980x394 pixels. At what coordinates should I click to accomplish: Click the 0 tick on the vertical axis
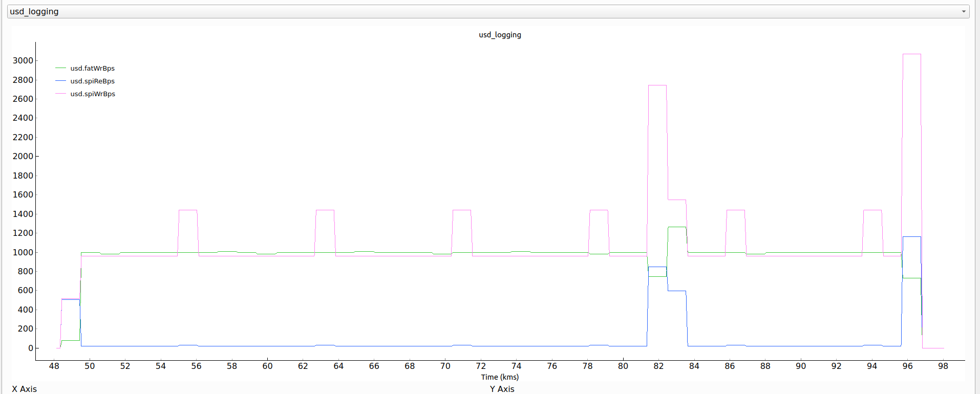click(x=31, y=348)
